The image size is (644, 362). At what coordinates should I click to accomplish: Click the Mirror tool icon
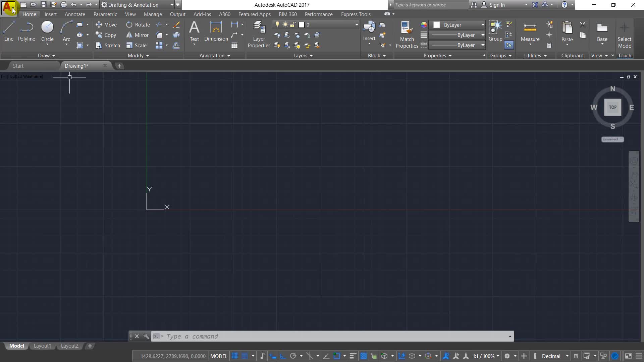click(129, 35)
